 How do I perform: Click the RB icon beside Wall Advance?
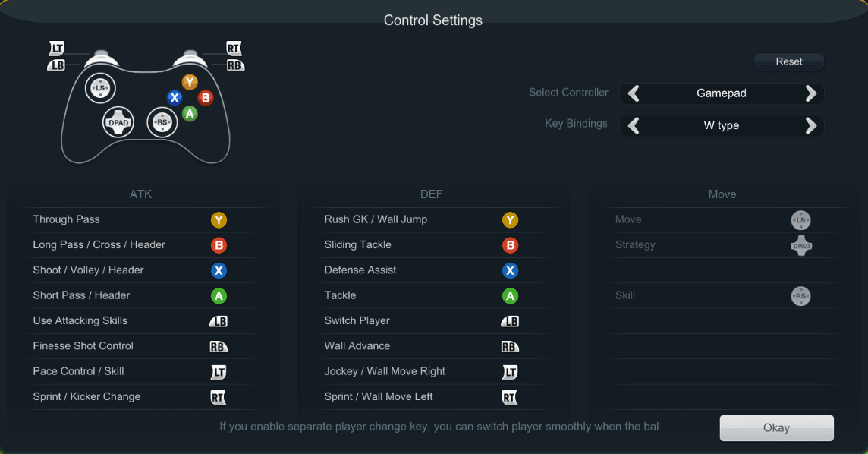pyautogui.click(x=510, y=347)
